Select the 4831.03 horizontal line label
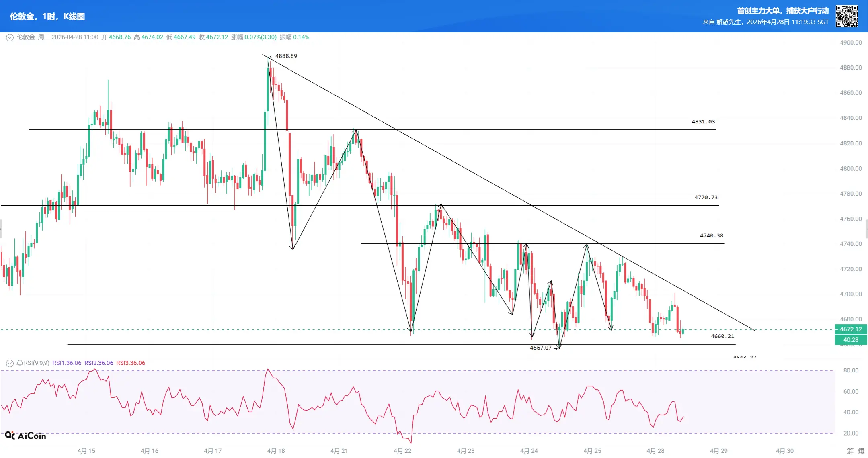The image size is (868, 458). coord(703,122)
